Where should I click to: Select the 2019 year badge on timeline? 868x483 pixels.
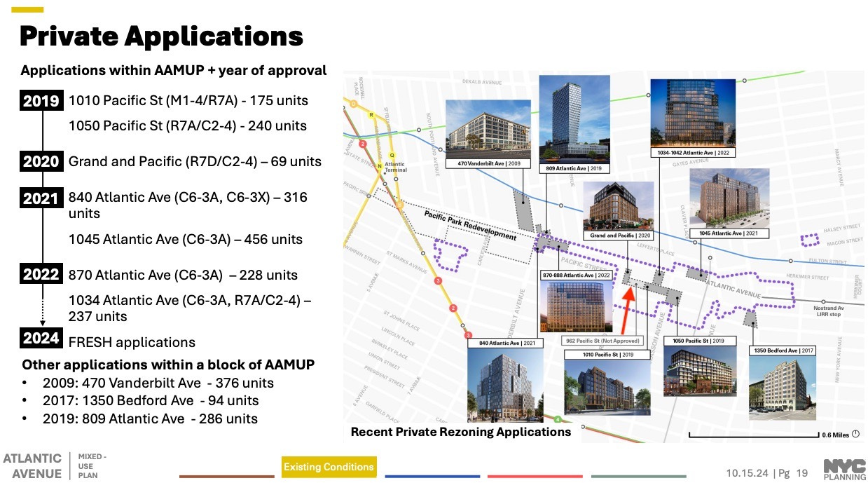tap(41, 101)
